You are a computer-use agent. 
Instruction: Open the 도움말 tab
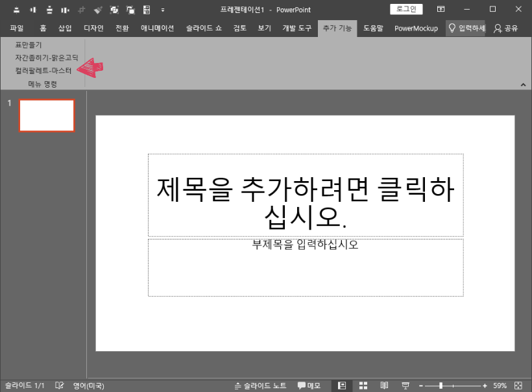[x=373, y=28]
